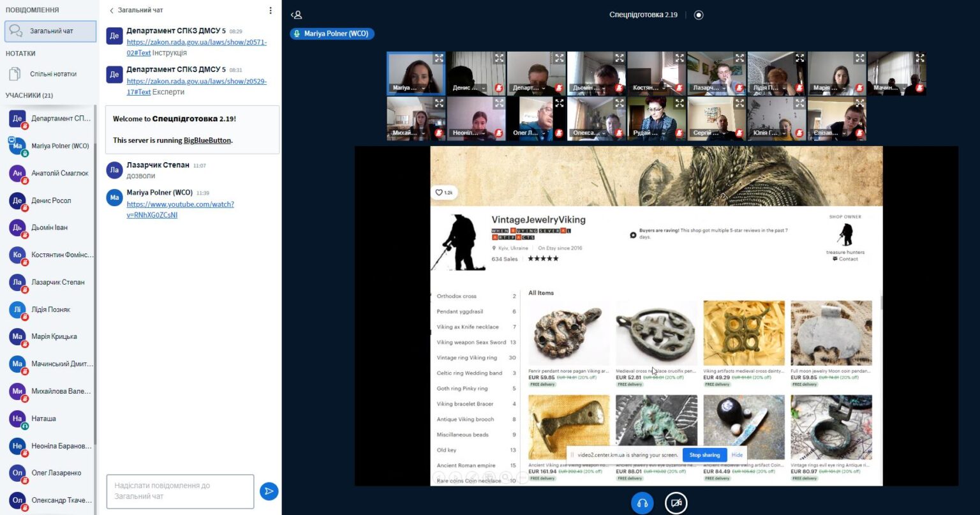
Task: Toggle share webcam button
Action: coord(676,503)
